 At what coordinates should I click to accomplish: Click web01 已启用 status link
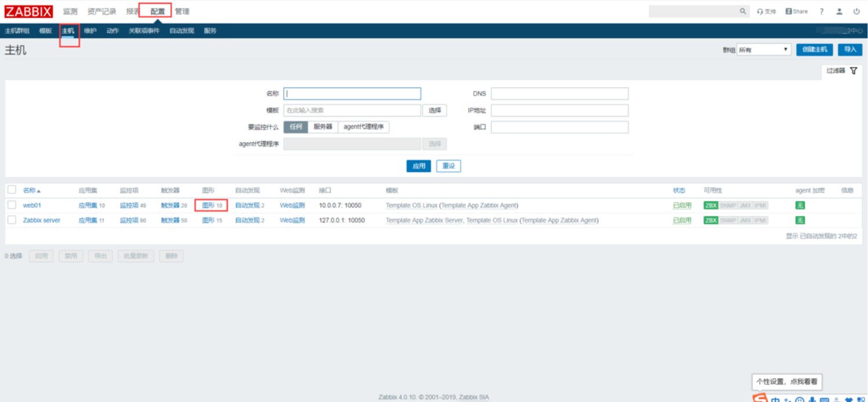pyautogui.click(x=682, y=206)
